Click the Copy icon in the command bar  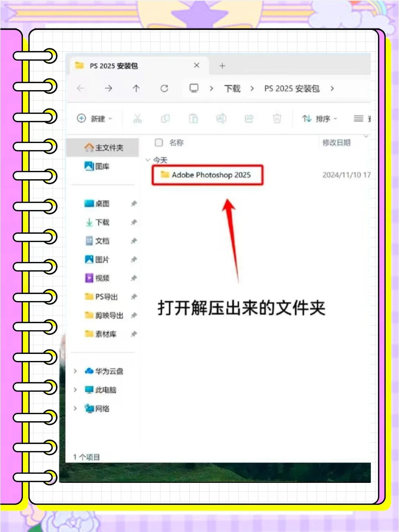[166, 119]
